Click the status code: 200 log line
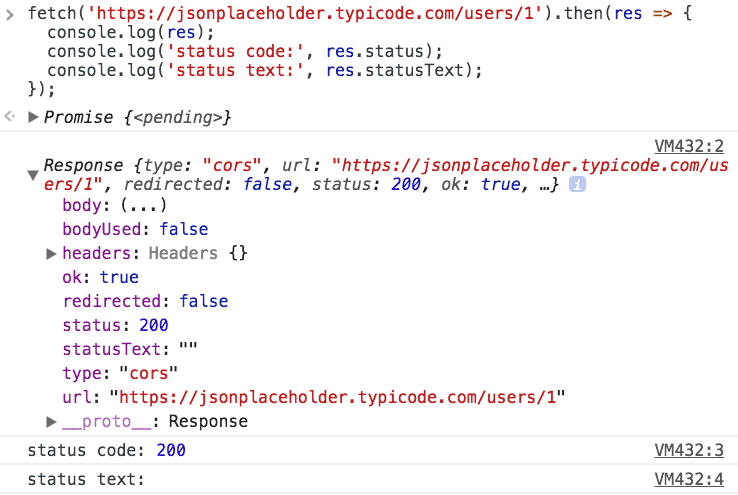 tap(106, 451)
